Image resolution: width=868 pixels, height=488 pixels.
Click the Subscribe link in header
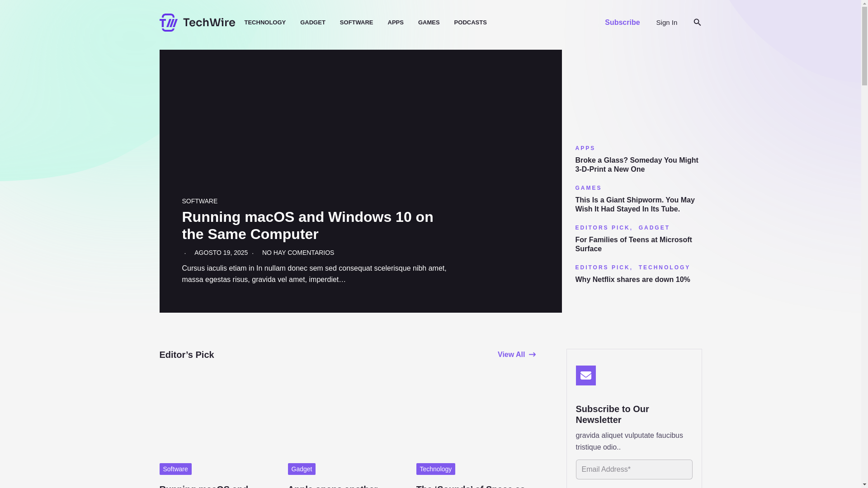622,23
